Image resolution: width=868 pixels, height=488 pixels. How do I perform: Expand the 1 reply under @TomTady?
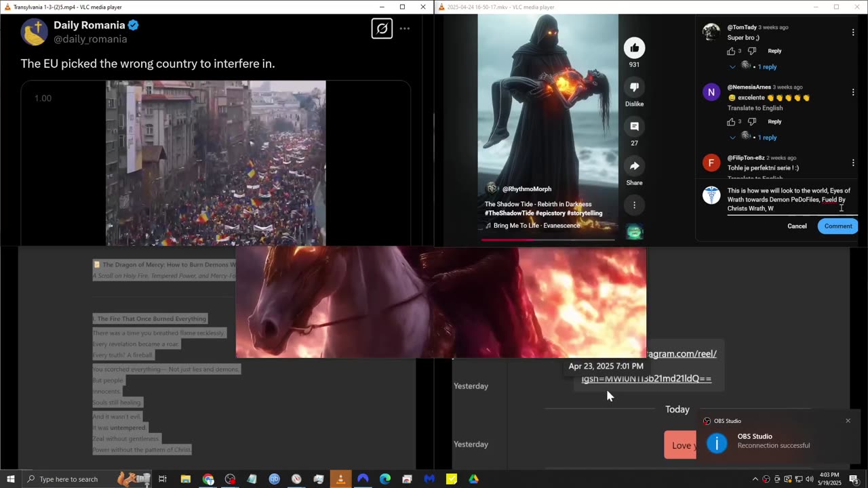click(x=753, y=66)
